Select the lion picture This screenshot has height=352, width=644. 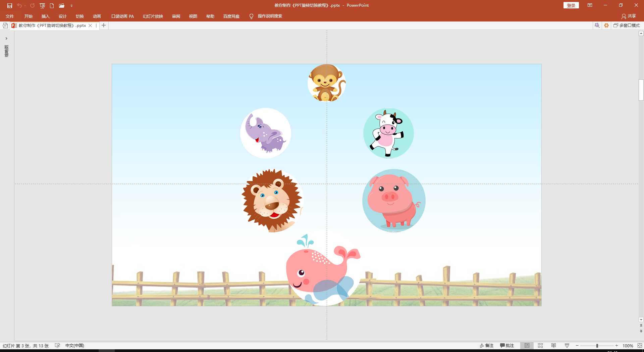(x=272, y=201)
